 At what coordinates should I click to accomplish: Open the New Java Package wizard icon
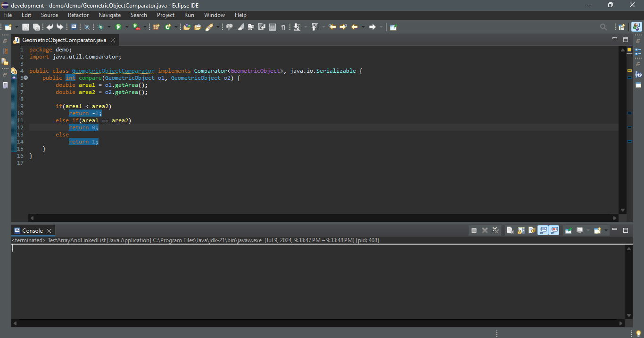point(157,27)
